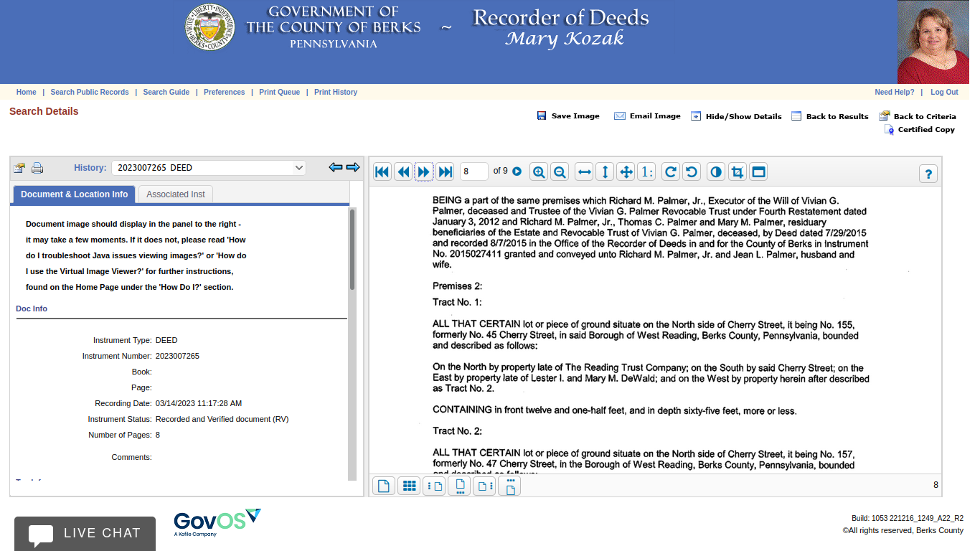Request a Certified Copy
Viewport: 980px width, 551px height.
(920, 130)
